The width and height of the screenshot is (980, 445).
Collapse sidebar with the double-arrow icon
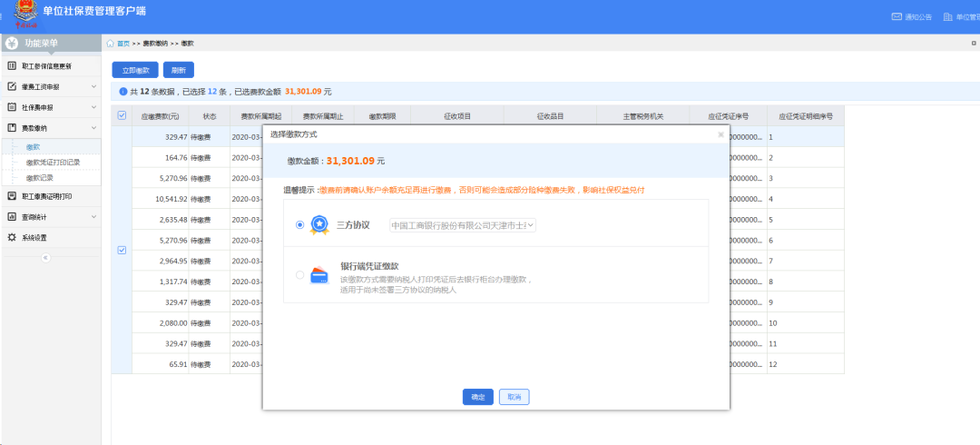tap(46, 258)
